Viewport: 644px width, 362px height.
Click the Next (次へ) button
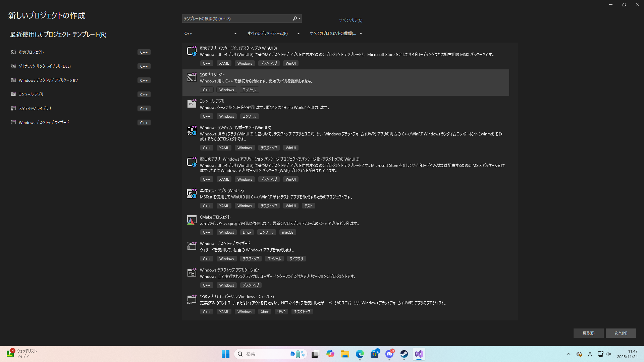(x=621, y=333)
